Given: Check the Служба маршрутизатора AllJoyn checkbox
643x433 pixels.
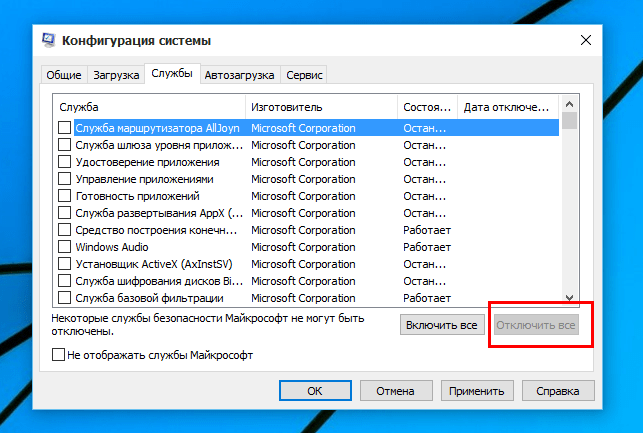Looking at the screenshot, I should [x=64, y=128].
